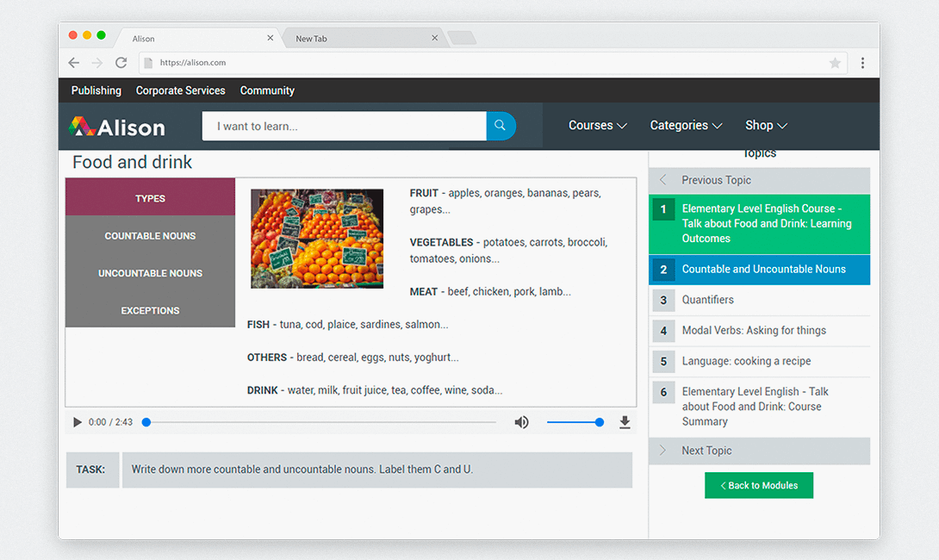Select the UNCOUNTABLE NOUNS lesson tab
939x560 pixels.
click(x=150, y=273)
